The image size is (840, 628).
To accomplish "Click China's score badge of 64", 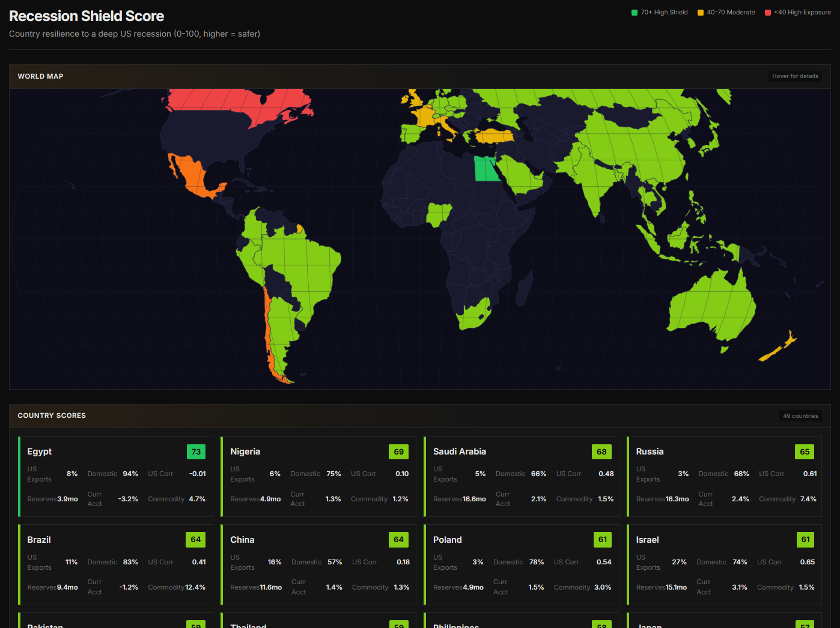I will tap(398, 540).
